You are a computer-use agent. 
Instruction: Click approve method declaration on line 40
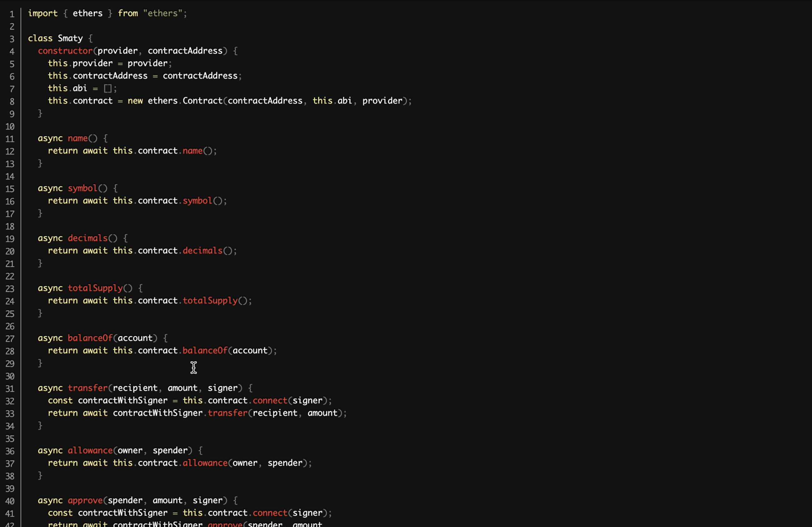pos(85,500)
